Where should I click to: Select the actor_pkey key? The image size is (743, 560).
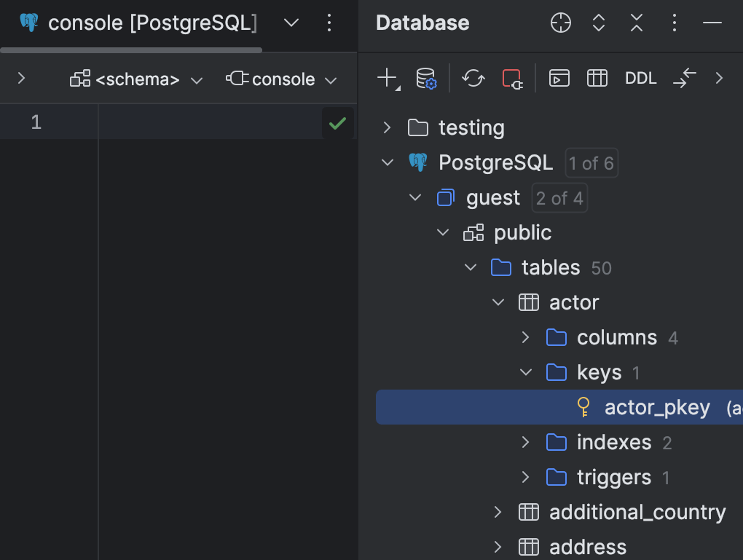pos(656,407)
